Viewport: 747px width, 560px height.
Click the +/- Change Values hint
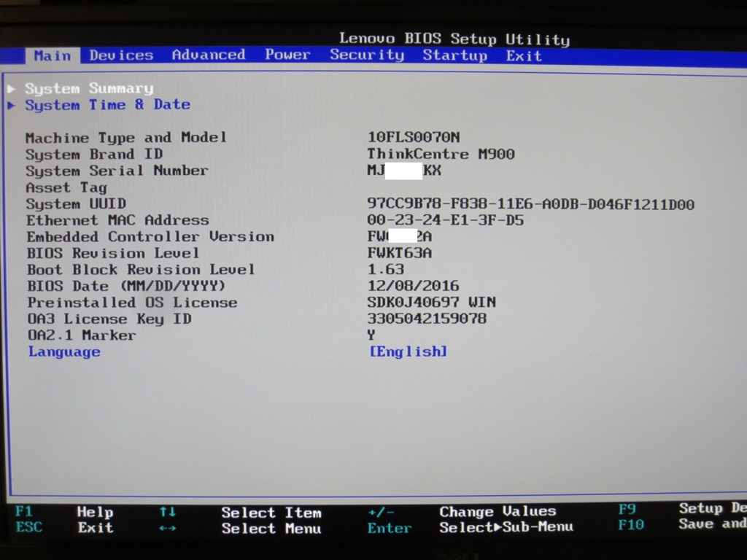pos(462,512)
